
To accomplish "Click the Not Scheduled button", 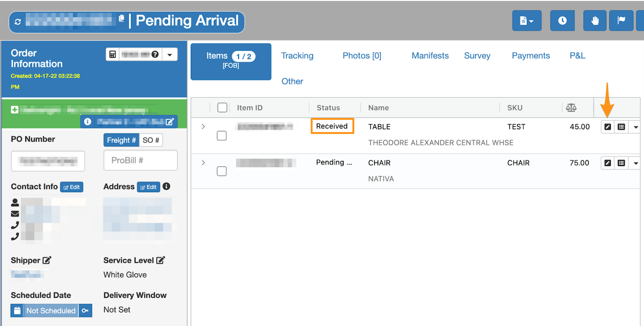I will [x=51, y=310].
